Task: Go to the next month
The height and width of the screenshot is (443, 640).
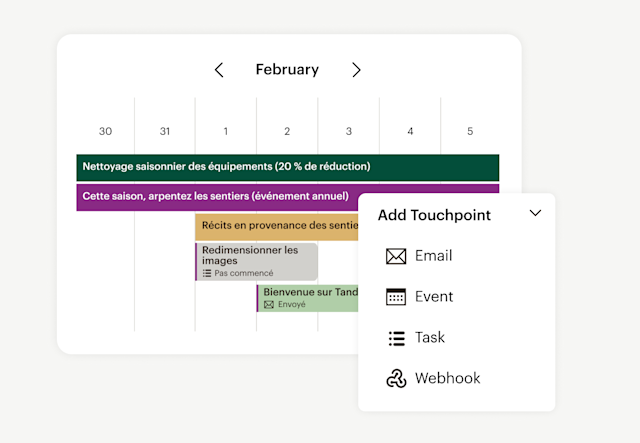Action: tap(356, 70)
